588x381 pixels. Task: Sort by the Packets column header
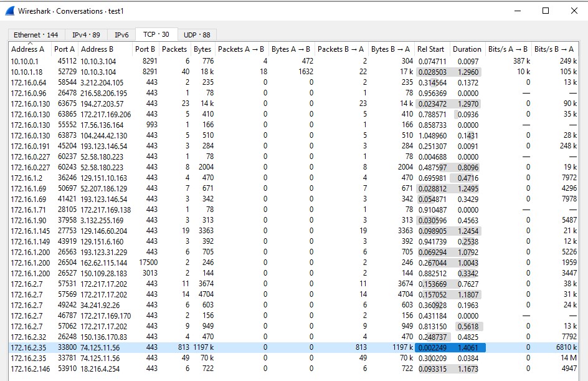point(174,49)
